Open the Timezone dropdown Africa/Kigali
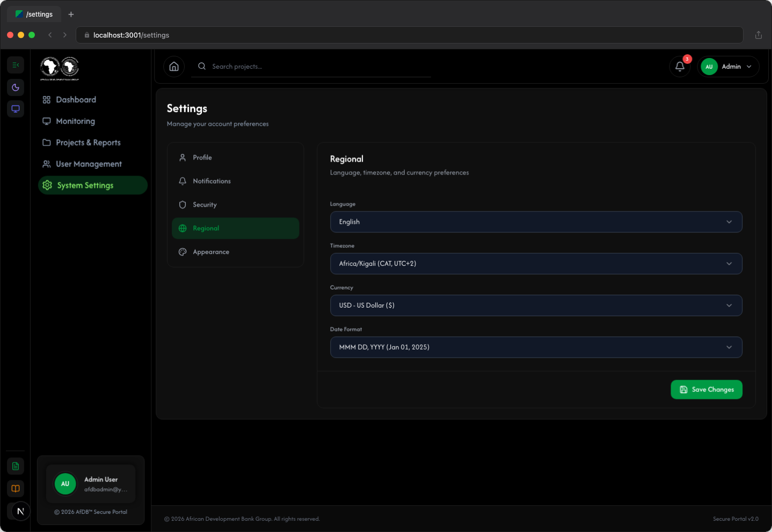The height and width of the screenshot is (532, 772). point(536,264)
